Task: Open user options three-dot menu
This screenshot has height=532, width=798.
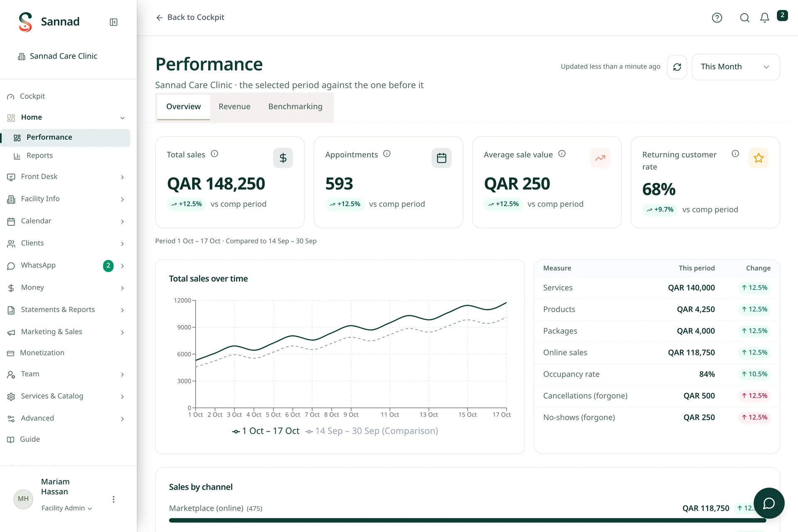Action: pos(113,499)
